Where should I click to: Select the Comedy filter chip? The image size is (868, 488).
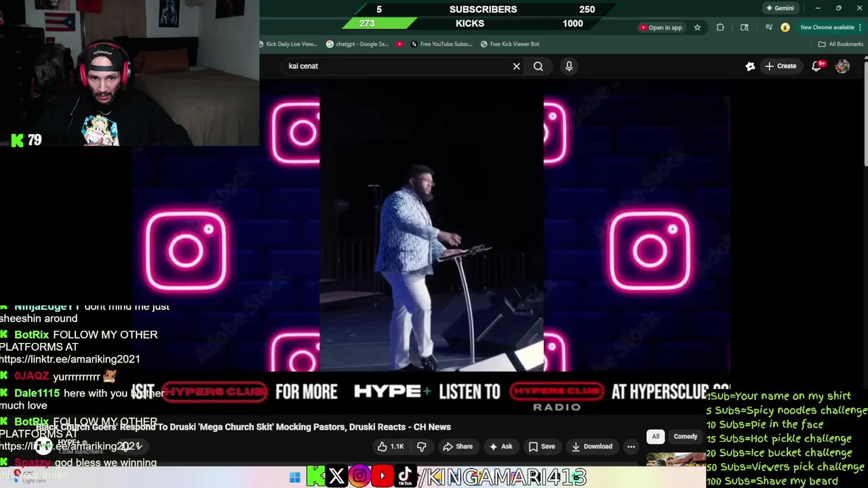point(685,436)
